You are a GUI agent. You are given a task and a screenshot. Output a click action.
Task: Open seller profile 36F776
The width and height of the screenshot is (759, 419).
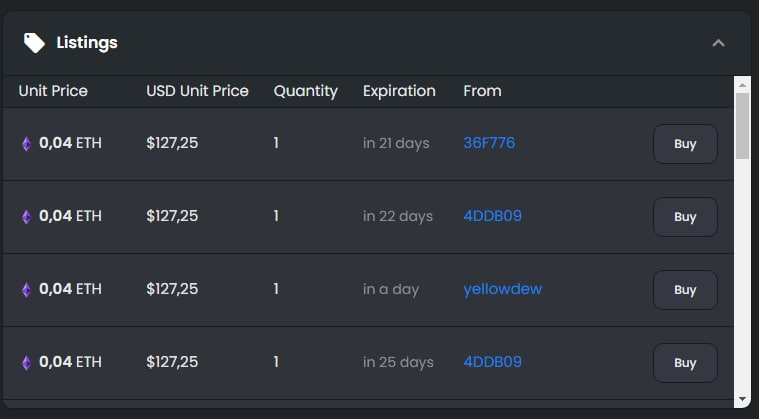[x=489, y=143]
